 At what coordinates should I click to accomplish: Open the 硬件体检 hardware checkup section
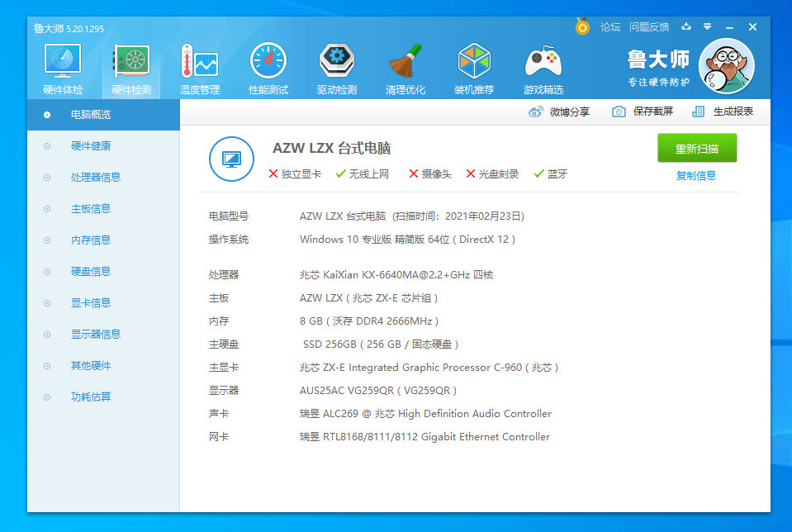click(x=63, y=69)
